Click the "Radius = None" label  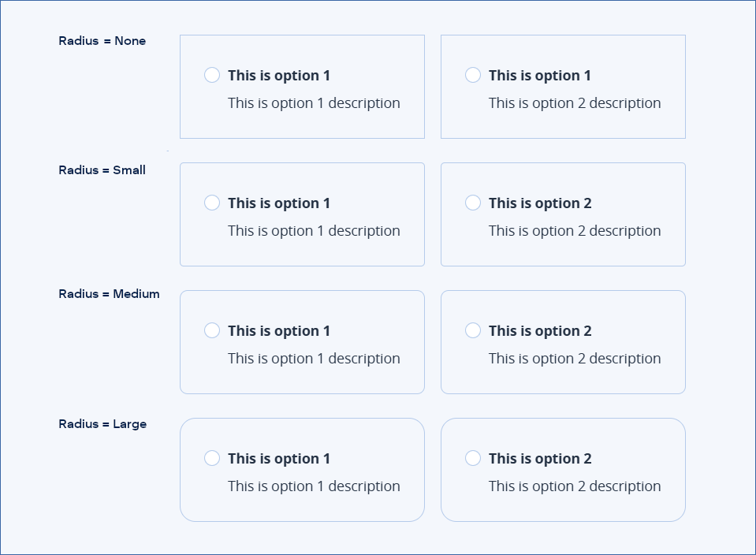click(x=102, y=41)
